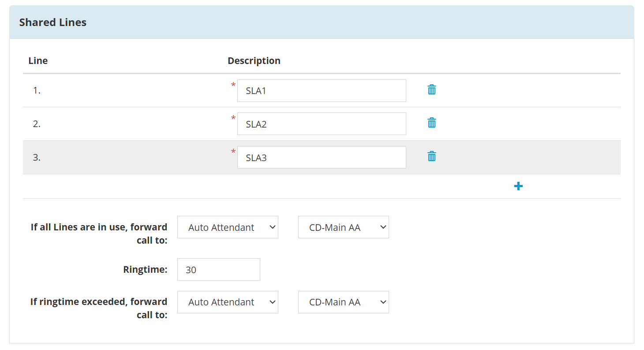Edit the SLA3 description field

(x=322, y=158)
